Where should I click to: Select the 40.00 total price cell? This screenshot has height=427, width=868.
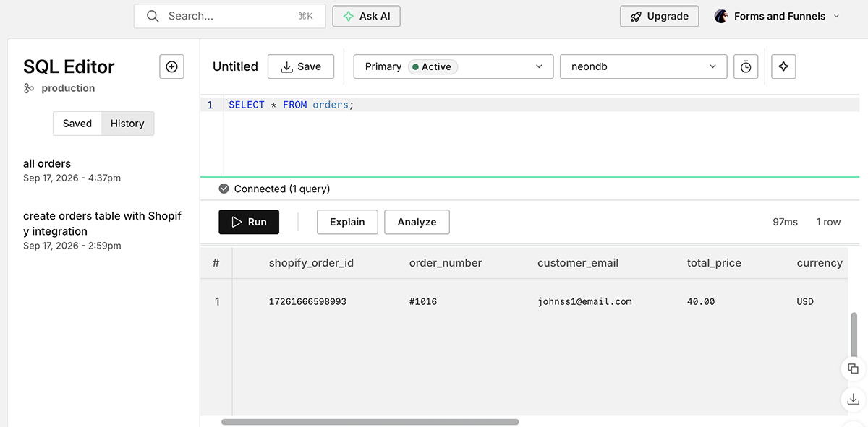pos(701,301)
